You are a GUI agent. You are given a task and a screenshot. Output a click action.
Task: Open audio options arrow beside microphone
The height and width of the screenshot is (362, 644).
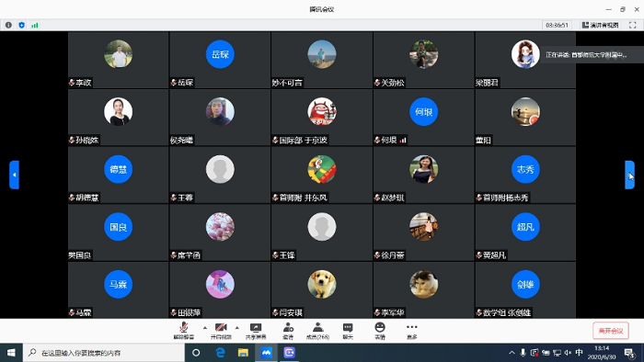point(204,328)
